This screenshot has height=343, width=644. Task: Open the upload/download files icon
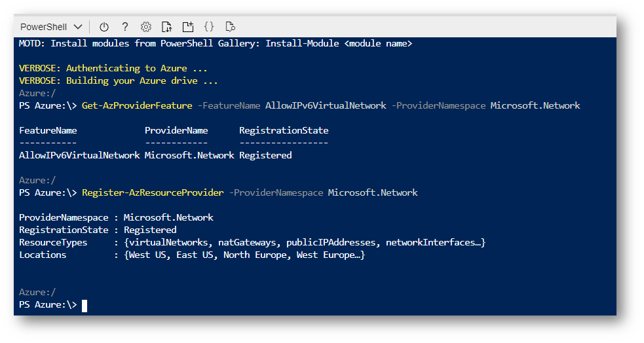(167, 27)
